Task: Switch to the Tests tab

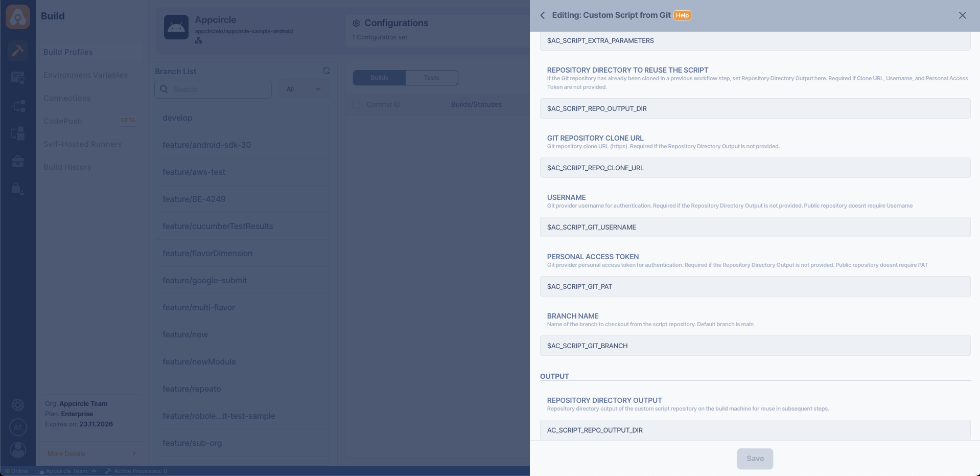Action: pyautogui.click(x=431, y=78)
